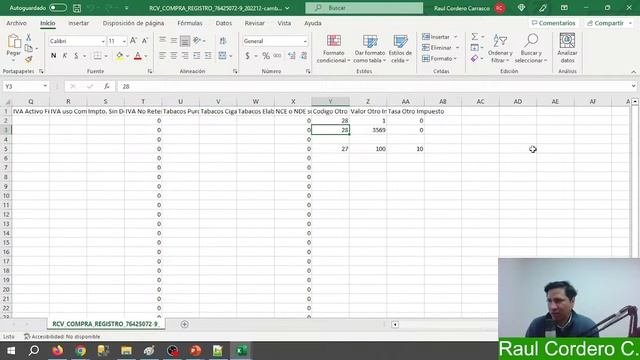Click the Windows Start button
Viewport: 640px width, 360px height.
coord(11,351)
